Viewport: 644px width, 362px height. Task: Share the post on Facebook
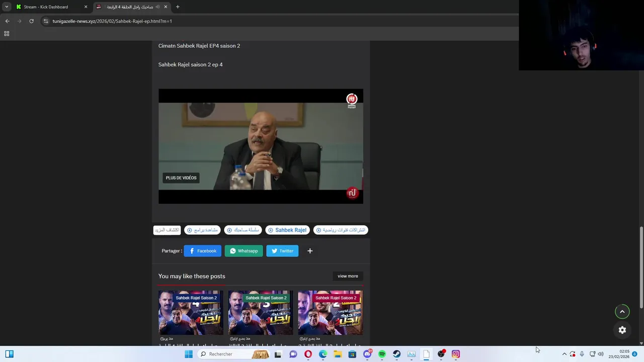point(203,251)
